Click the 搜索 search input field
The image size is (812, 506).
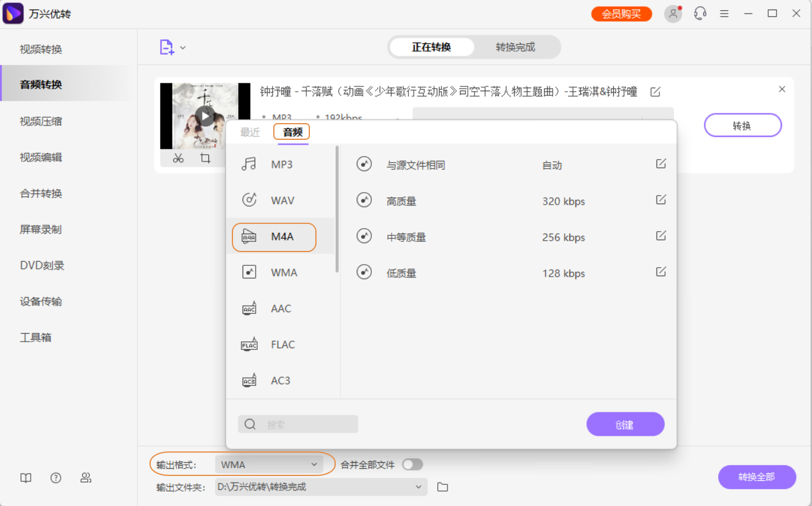click(x=297, y=424)
